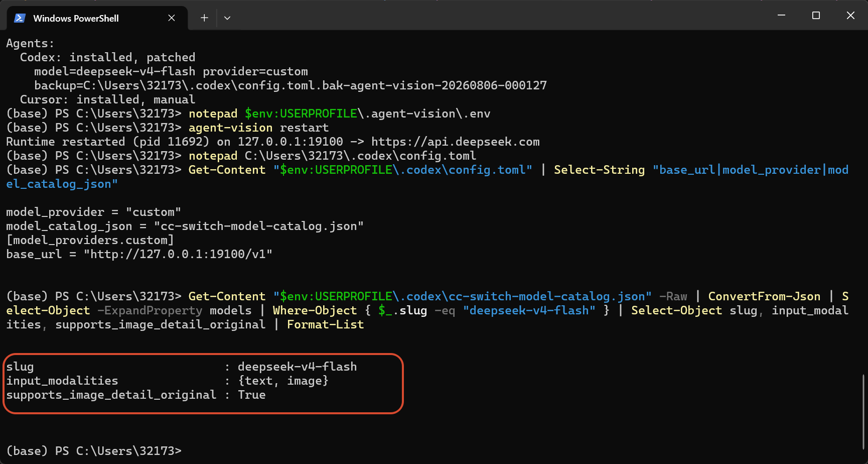Click the base_url http://127.0.0.1:19100/v1 line
868x464 pixels.
(x=139, y=254)
